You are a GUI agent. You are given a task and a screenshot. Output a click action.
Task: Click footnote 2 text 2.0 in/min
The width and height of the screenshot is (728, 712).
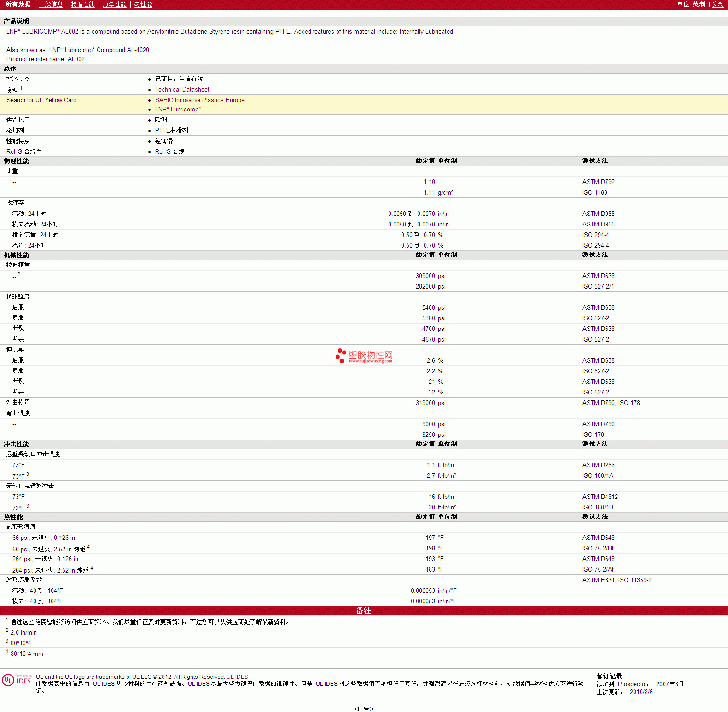23,633
